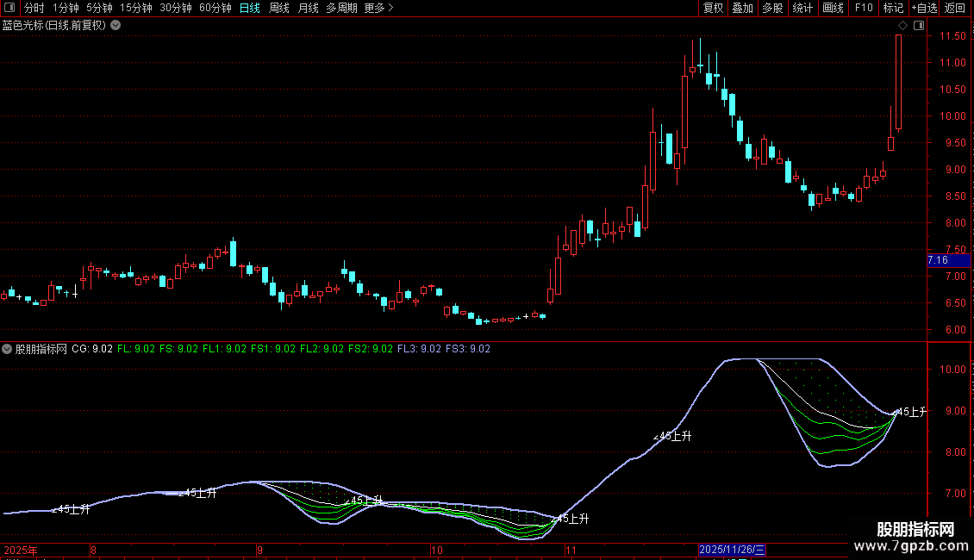Switch to 月线 monthly chart
Image resolution: width=974 pixels, height=560 pixels.
tap(308, 8)
